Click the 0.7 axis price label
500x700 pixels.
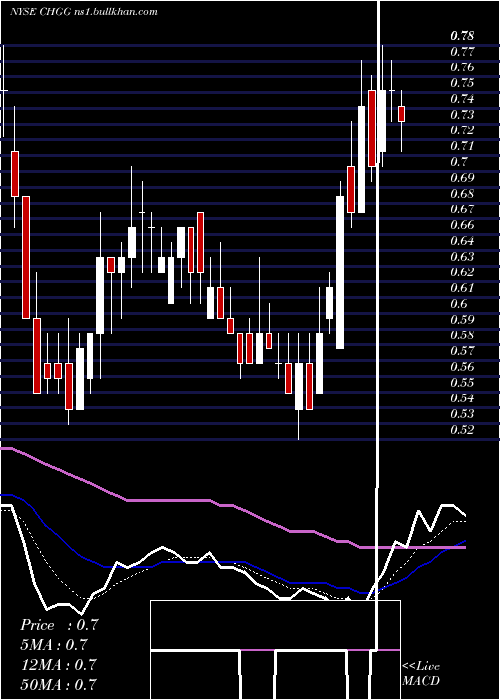[459, 162]
